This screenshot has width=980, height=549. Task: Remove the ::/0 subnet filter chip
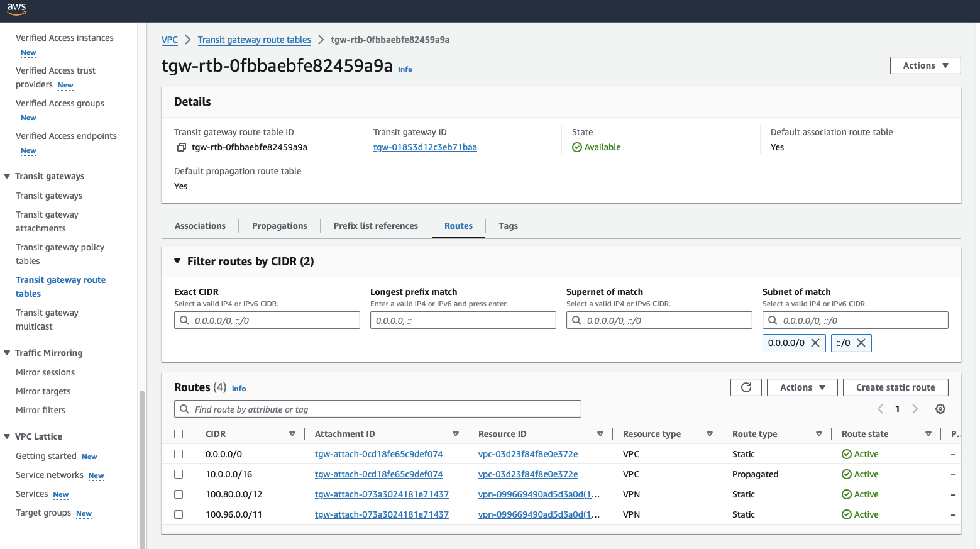(x=861, y=343)
